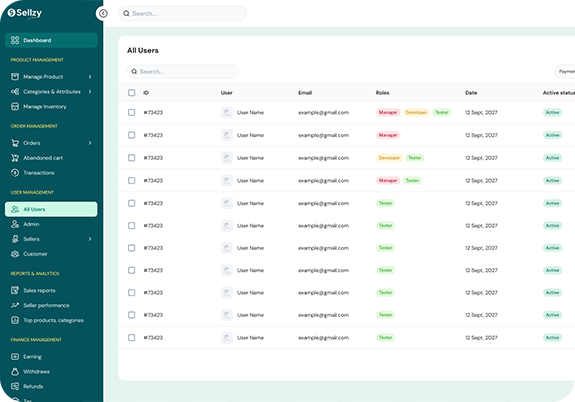Click the Manager role tag in first row

click(x=388, y=113)
